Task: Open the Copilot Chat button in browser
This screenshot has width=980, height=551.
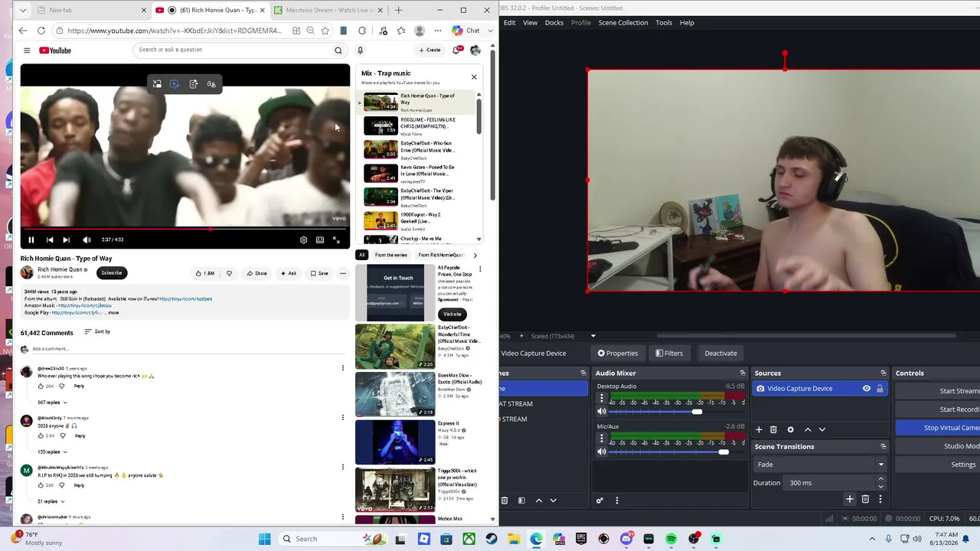Action: coord(465,31)
